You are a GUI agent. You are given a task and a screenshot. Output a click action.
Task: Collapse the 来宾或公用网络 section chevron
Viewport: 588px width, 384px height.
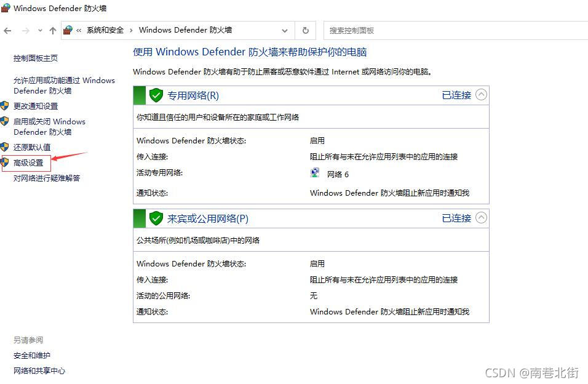481,218
